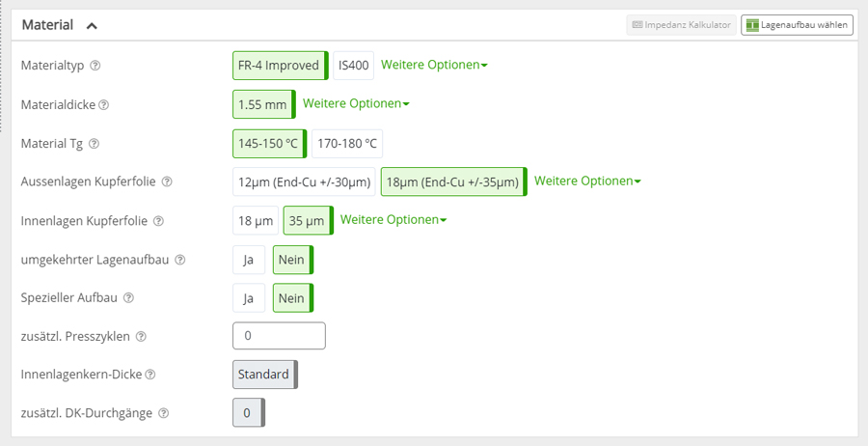Open Weitere Optionen dropdown for Materialdicke

click(x=356, y=103)
